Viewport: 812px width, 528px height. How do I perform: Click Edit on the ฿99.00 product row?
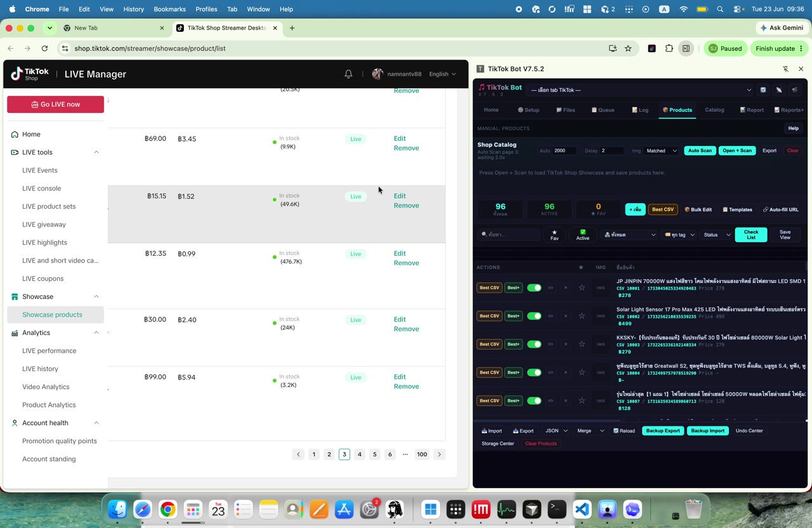(x=400, y=377)
